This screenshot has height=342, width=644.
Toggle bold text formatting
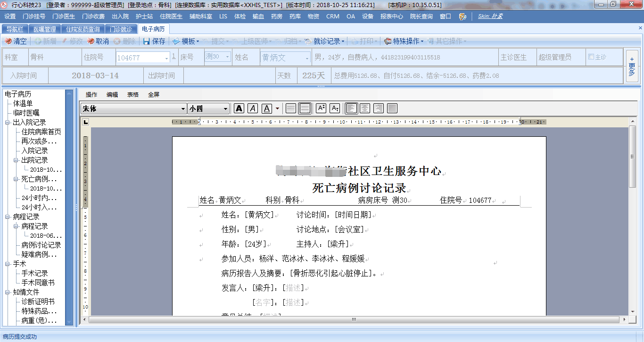click(239, 108)
